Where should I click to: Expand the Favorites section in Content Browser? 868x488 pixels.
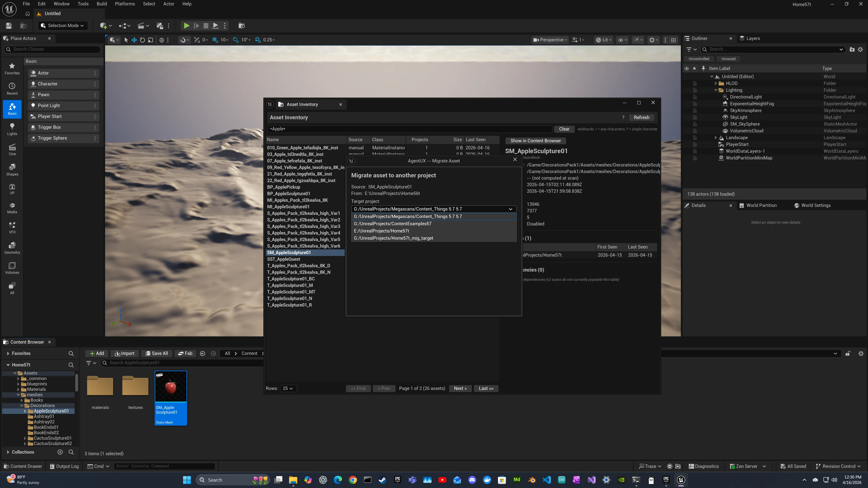[8, 354]
